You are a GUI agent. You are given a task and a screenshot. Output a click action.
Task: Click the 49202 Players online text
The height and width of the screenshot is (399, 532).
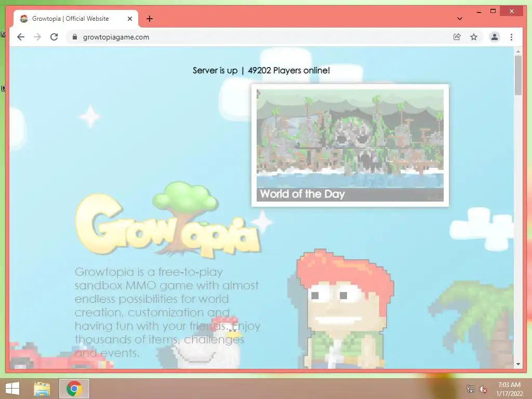tap(289, 70)
